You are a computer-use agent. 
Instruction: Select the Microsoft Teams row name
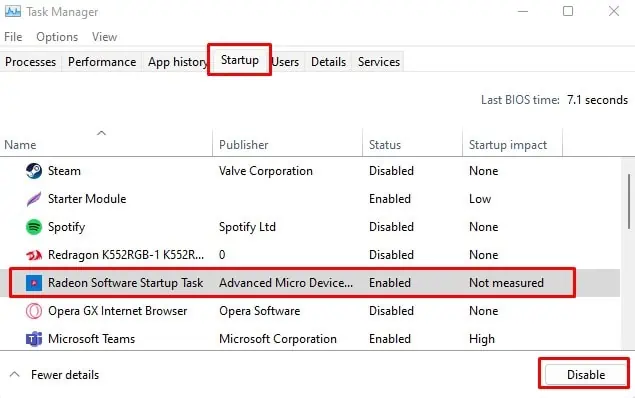(x=92, y=339)
